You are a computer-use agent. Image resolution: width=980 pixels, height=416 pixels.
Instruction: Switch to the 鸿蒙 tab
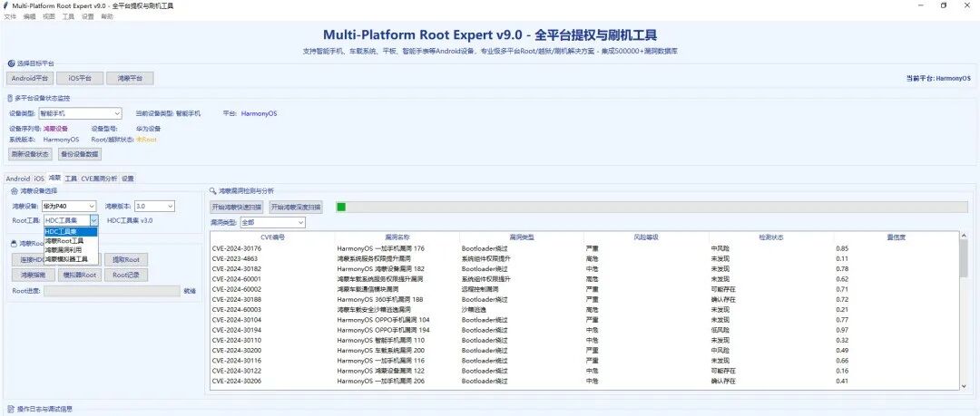point(55,178)
